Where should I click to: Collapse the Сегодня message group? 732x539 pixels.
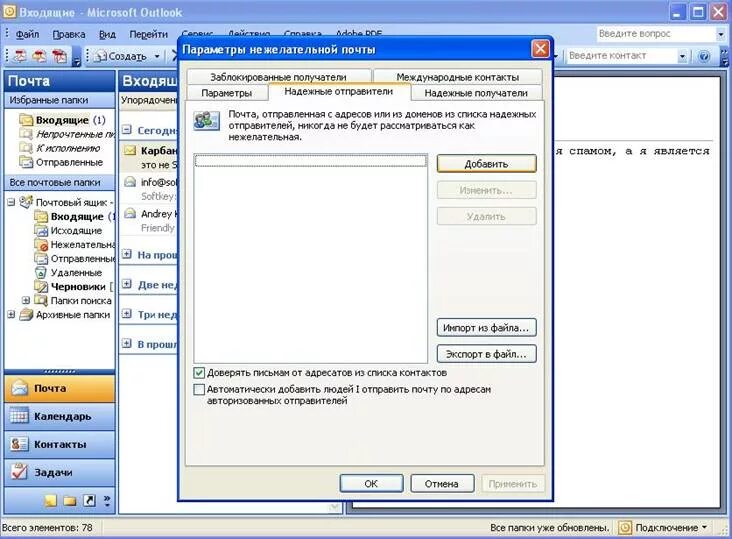click(127, 130)
